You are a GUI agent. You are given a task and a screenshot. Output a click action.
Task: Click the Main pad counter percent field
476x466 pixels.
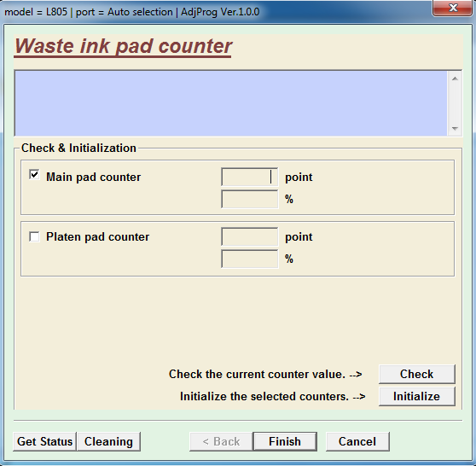250,199
